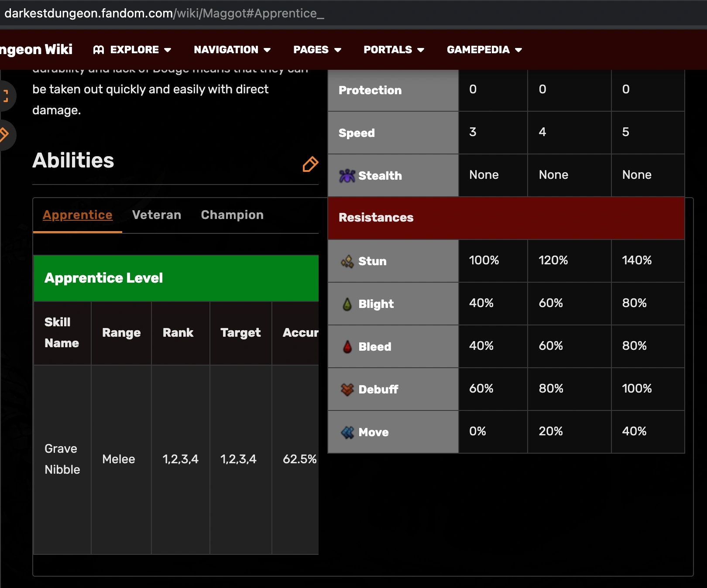Click the Grave Nibble skill name cell

point(62,459)
